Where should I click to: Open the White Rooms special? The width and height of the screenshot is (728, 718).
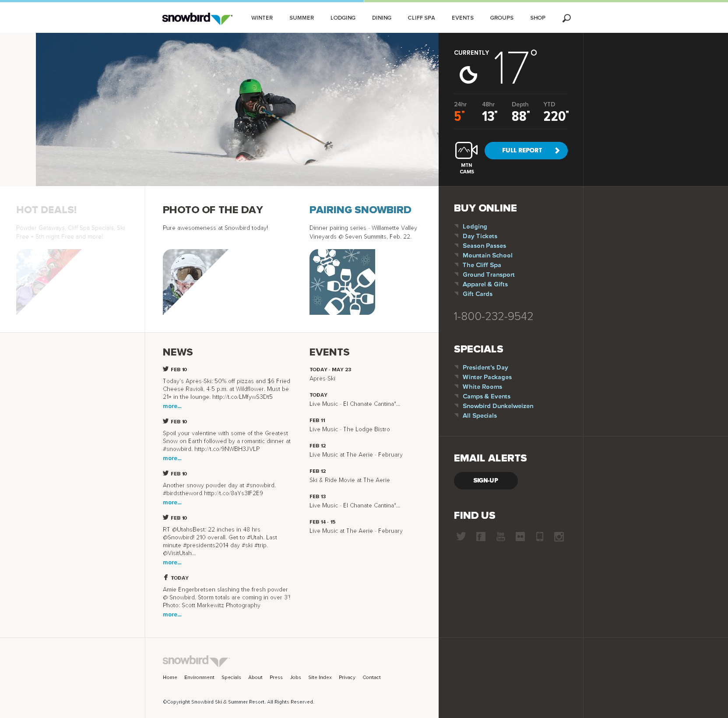coord(482,387)
